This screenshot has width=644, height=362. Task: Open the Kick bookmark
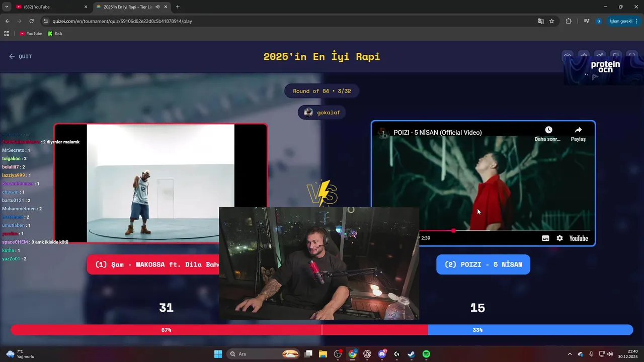(55, 34)
